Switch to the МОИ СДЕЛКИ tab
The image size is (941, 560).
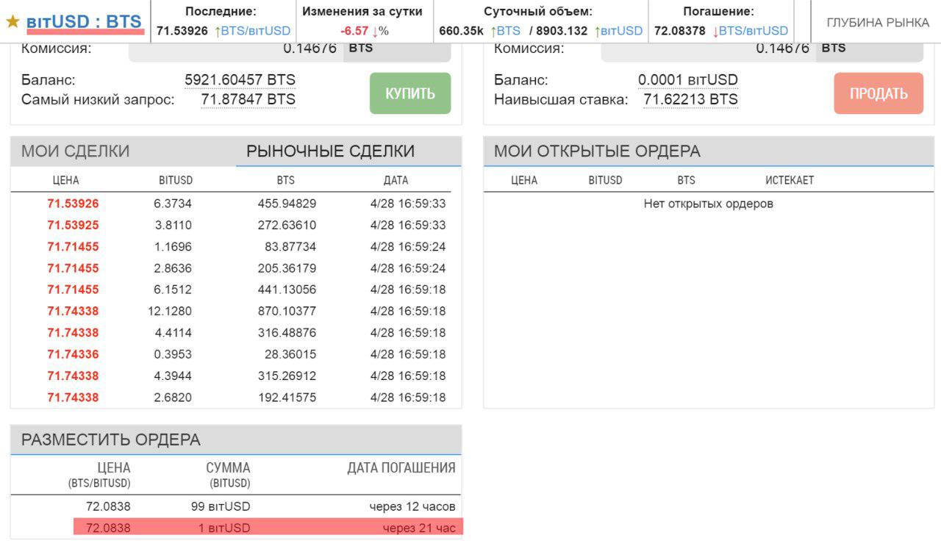tap(76, 151)
